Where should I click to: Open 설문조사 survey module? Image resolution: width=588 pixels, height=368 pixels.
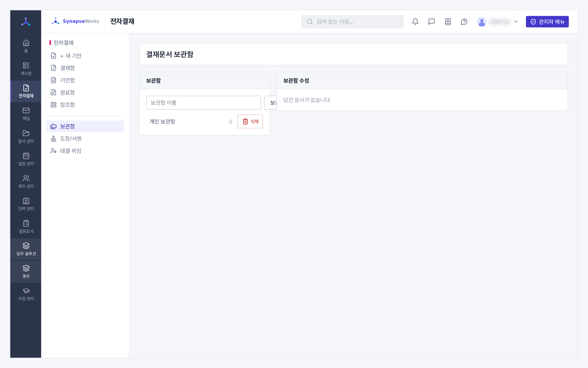[26, 227]
